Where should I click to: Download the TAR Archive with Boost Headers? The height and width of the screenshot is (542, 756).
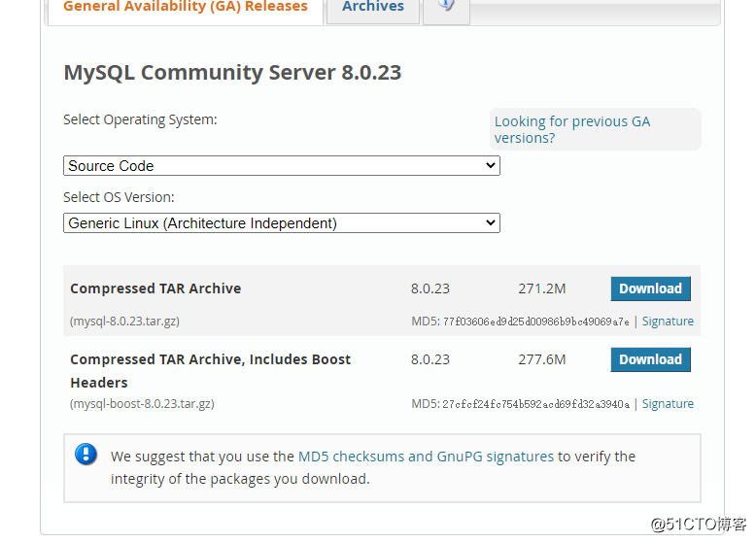(x=650, y=359)
